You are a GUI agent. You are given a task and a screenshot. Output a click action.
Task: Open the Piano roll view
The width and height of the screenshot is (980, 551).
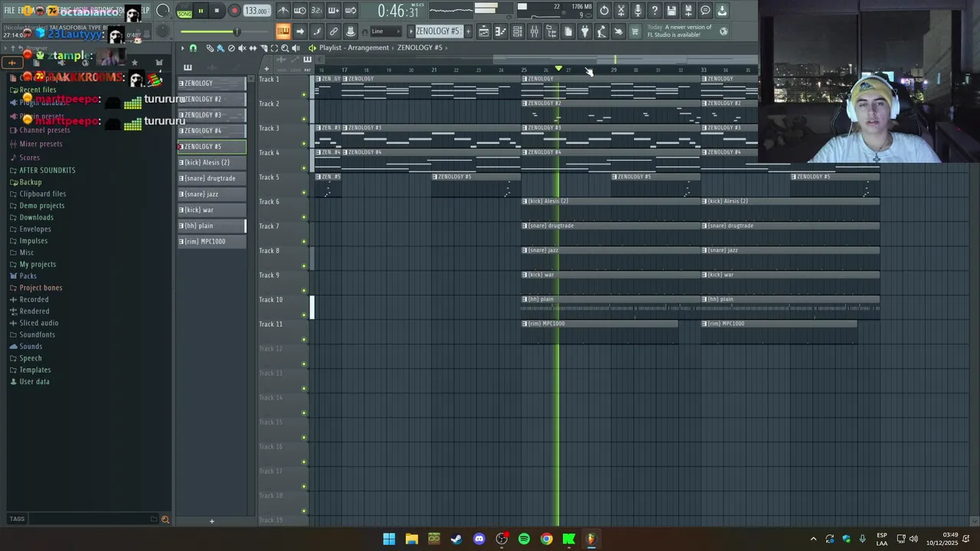[x=501, y=31]
